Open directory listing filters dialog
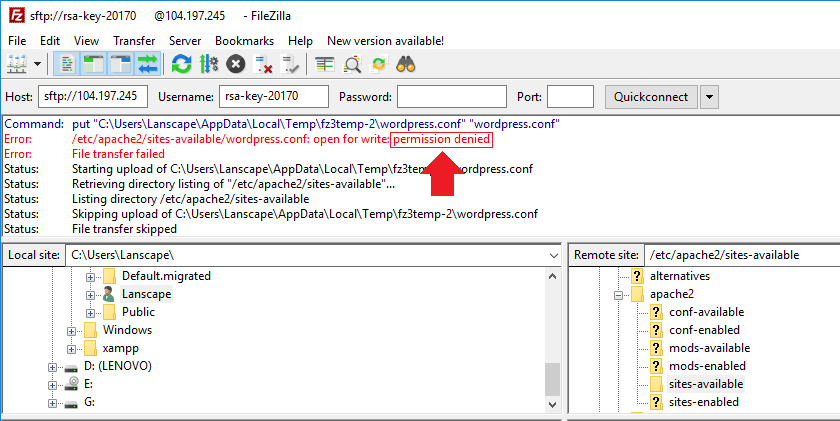This screenshot has height=421, width=840. coord(325,65)
